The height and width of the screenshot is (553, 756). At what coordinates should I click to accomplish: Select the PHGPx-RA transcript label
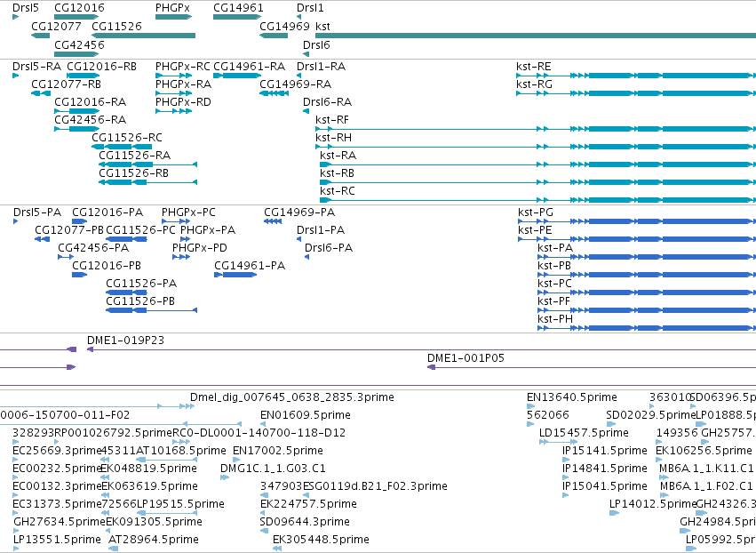pos(183,84)
